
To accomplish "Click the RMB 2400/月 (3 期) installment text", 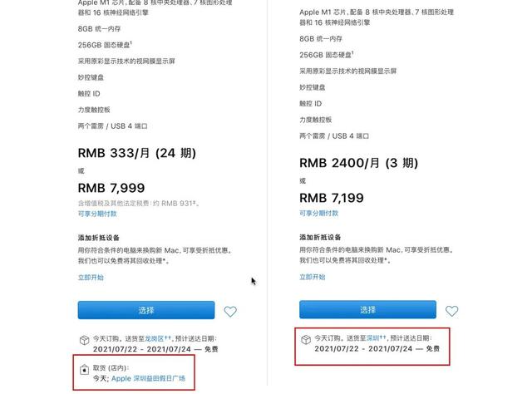I will click(x=358, y=163).
